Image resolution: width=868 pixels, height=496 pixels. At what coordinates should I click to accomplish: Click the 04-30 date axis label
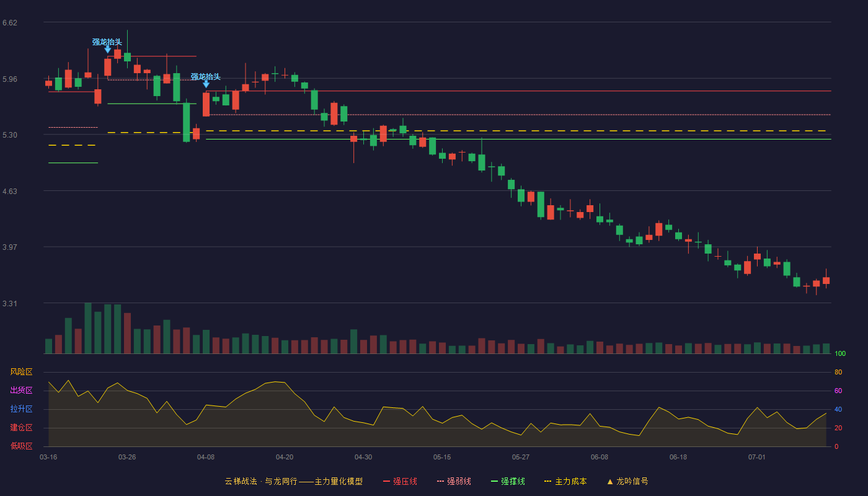(x=363, y=457)
